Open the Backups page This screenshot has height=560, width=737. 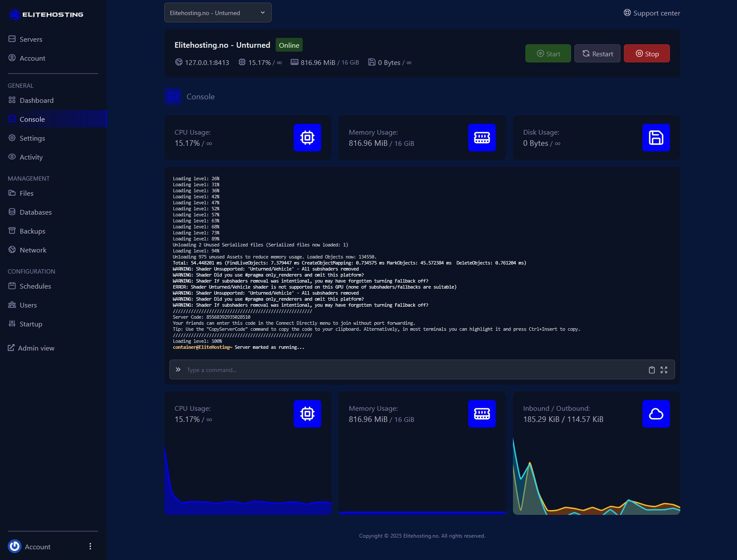(x=32, y=231)
